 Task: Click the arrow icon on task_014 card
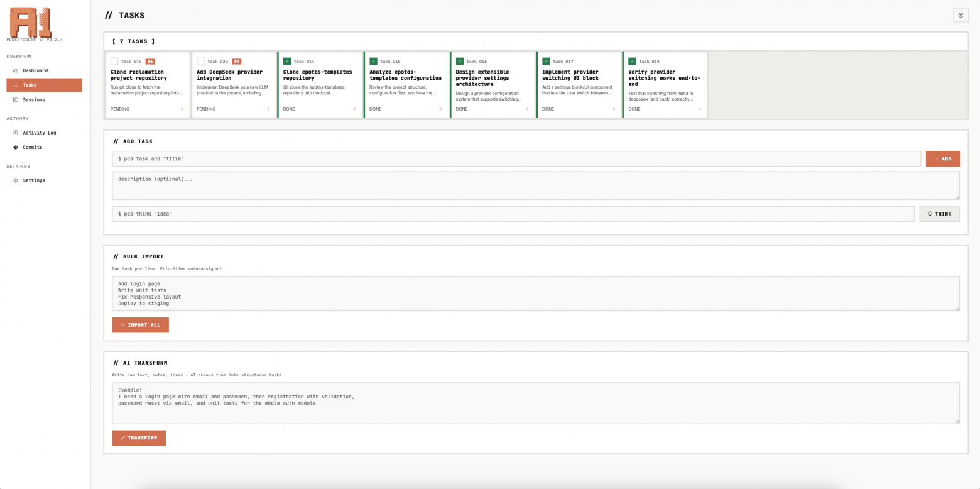354,109
